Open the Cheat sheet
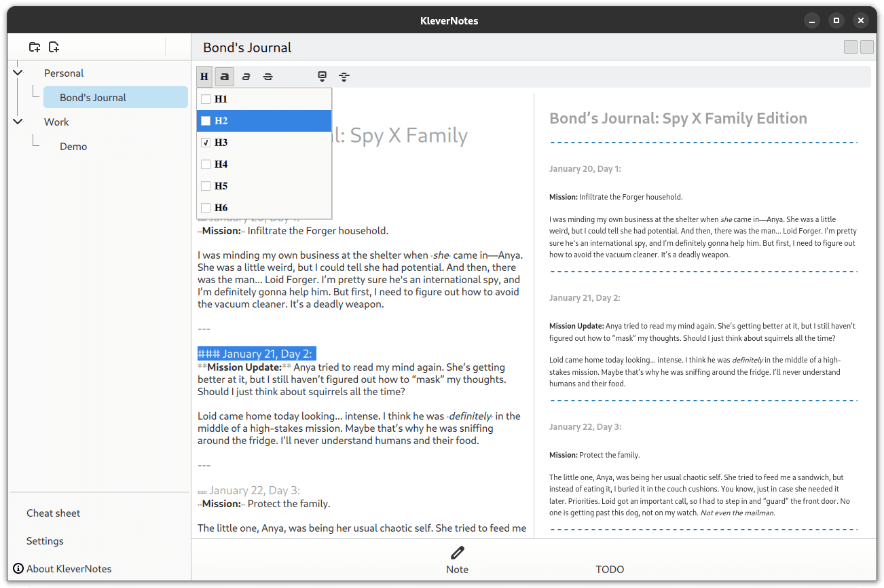Screen dimensions: 884x588 53,513
